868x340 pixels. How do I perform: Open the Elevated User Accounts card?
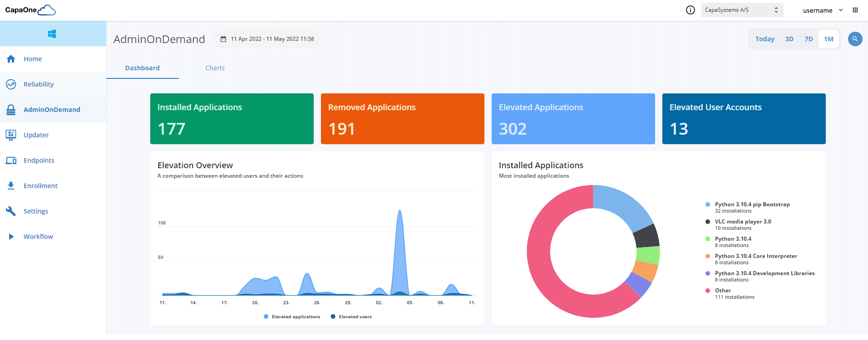tap(744, 119)
